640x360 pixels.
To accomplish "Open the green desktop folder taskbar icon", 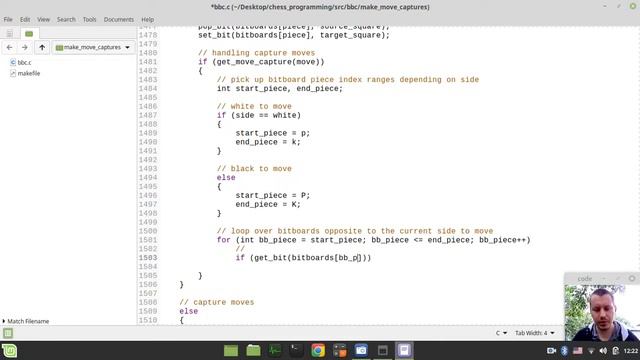I will tap(231, 351).
